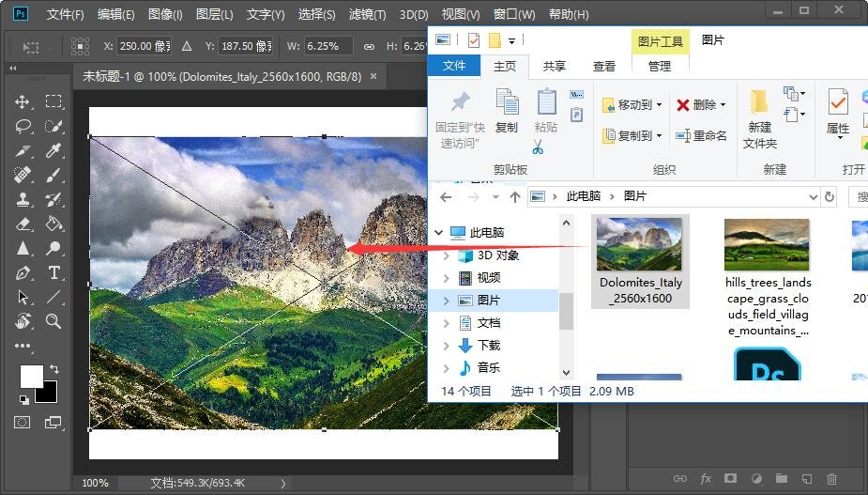Go up one folder level in Explorer
This screenshot has height=495, width=868.
click(x=515, y=197)
